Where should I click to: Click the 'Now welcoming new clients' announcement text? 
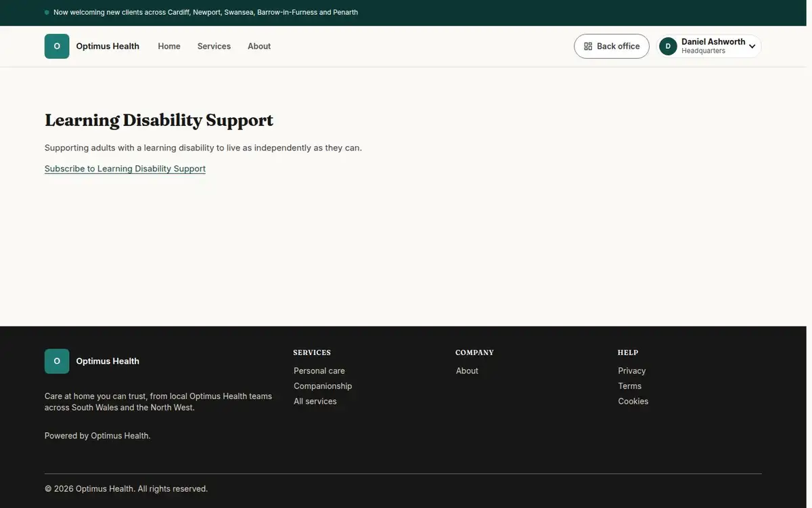coord(206,12)
